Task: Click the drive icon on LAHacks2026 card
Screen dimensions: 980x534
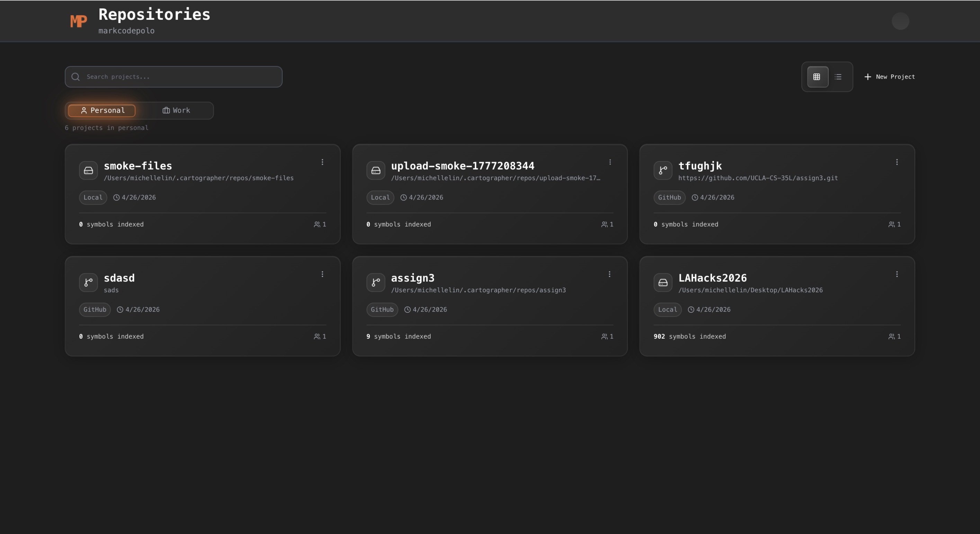Action: [x=663, y=283]
